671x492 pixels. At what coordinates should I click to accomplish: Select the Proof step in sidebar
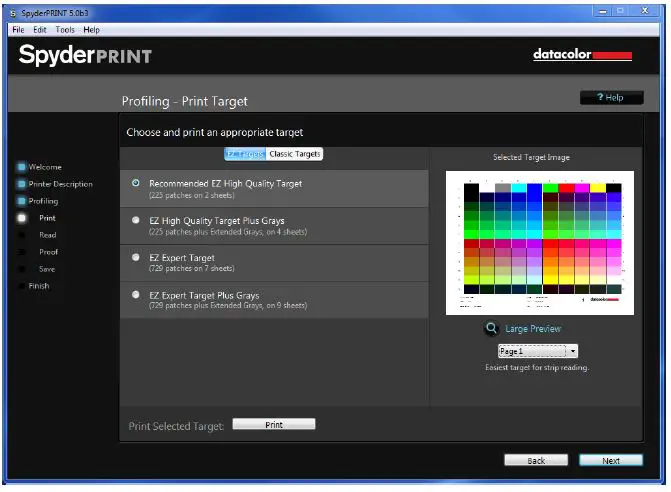[48, 252]
